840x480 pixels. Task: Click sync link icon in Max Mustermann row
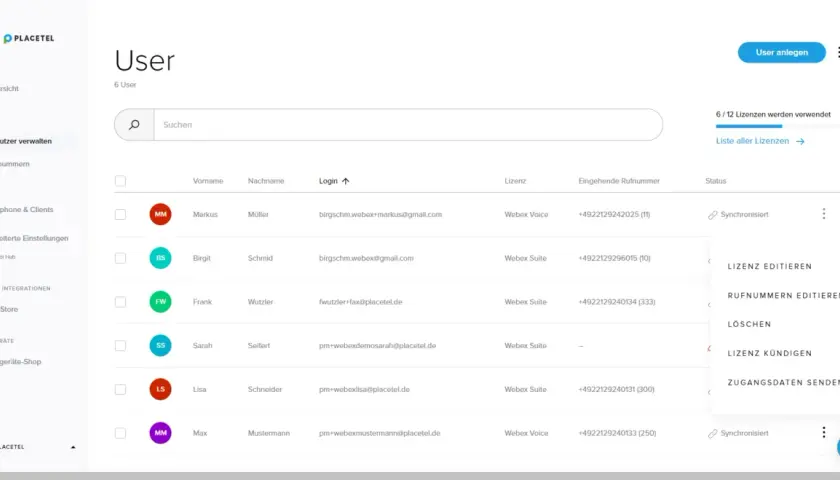pyautogui.click(x=712, y=433)
